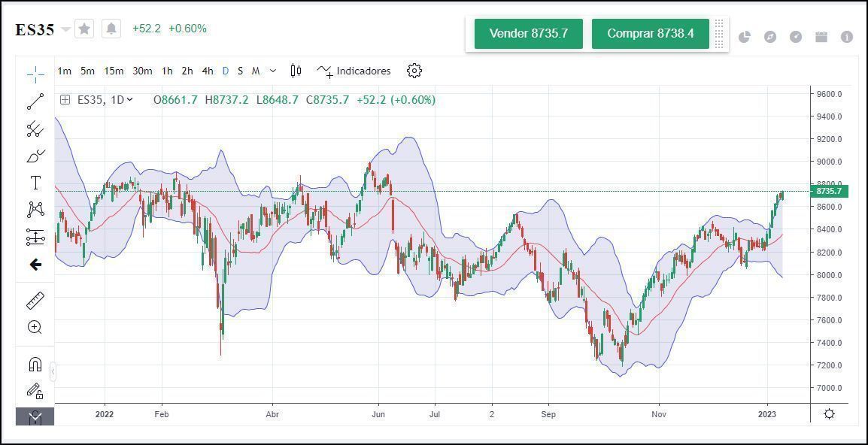This screenshot has width=868, height=445.
Task: Expand the ES35 symbol dropdown
Action: point(67,29)
